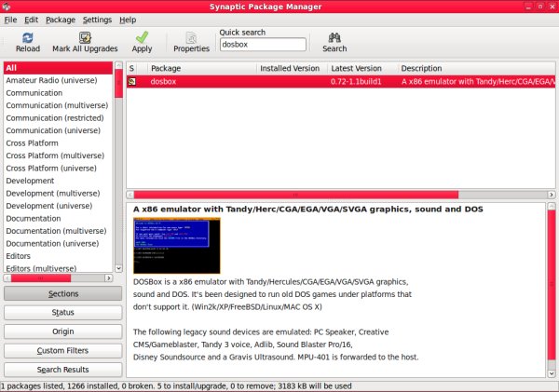
Task: Click the Search Results button
Action: click(62, 370)
